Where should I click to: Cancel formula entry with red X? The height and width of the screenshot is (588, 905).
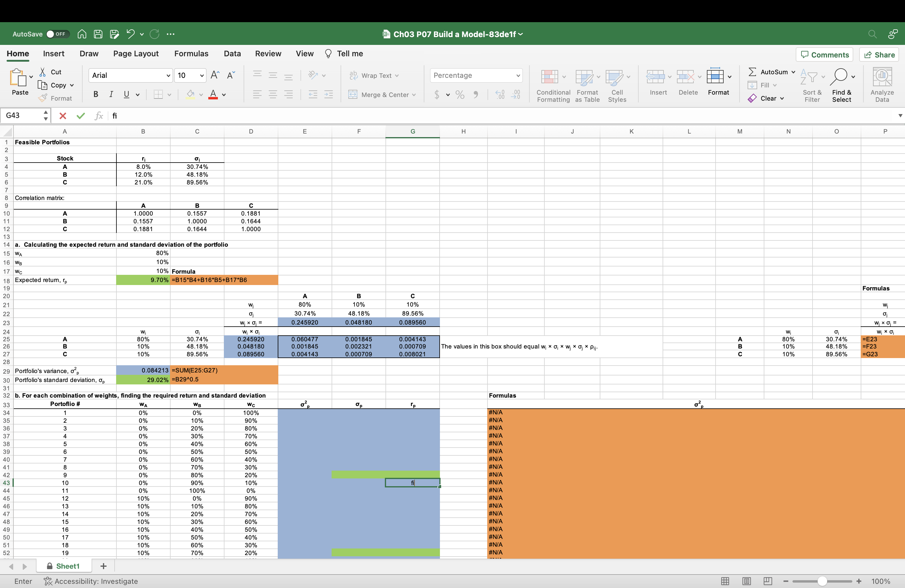pyautogui.click(x=63, y=116)
